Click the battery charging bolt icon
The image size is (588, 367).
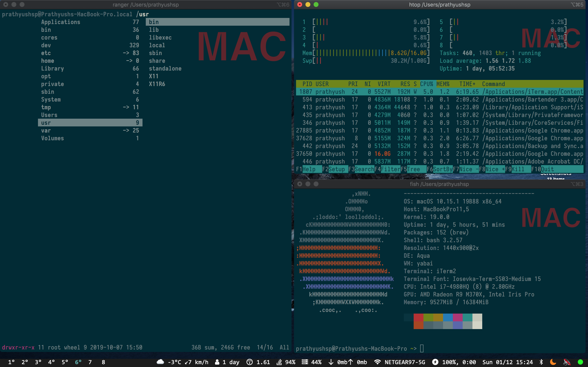[435, 362]
